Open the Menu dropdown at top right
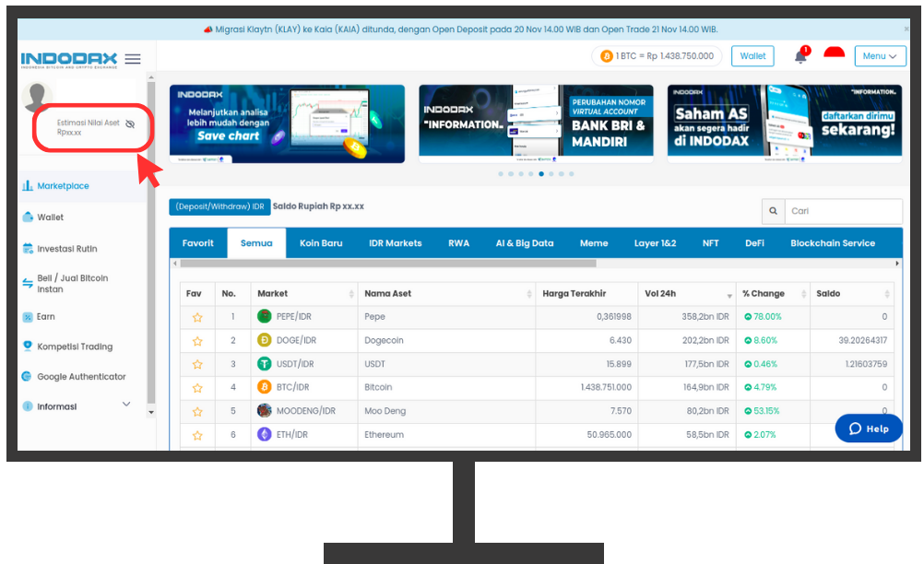Image resolution: width=924 pixels, height=564 pixels. coord(880,56)
